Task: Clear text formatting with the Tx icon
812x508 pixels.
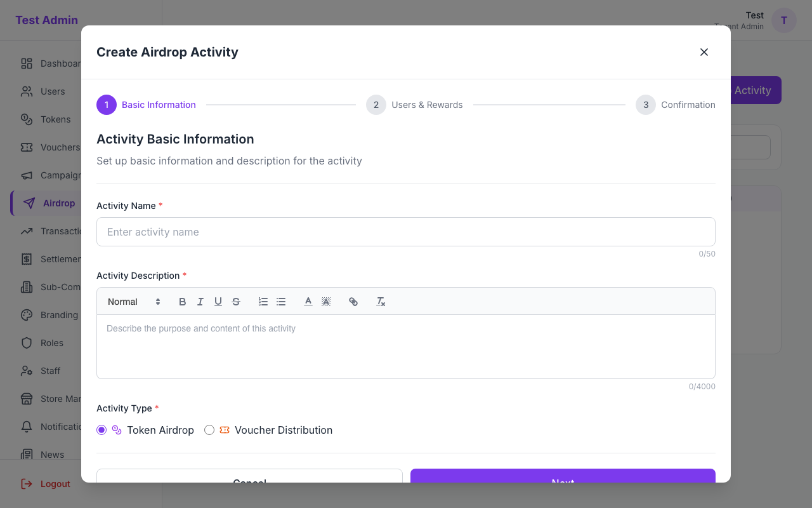Action: pyautogui.click(x=380, y=302)
